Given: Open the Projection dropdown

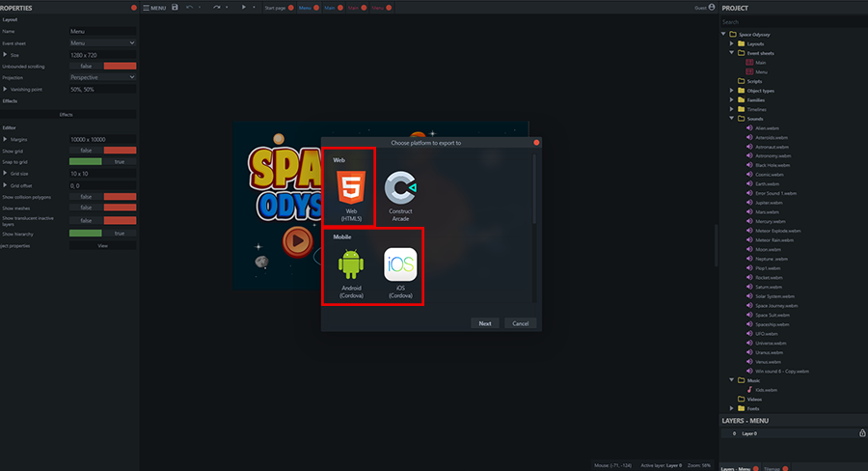Looking at the screenshot, I should pos(102,77).
